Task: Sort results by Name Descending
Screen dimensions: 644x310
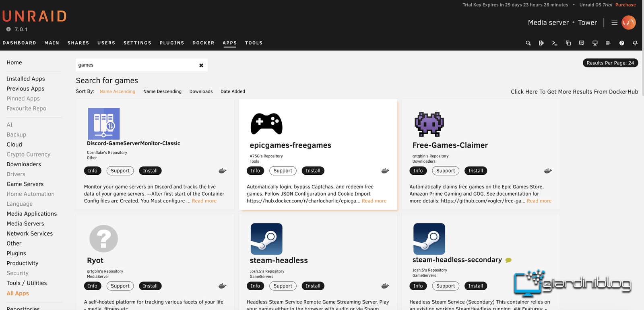Action: point(162,91)
